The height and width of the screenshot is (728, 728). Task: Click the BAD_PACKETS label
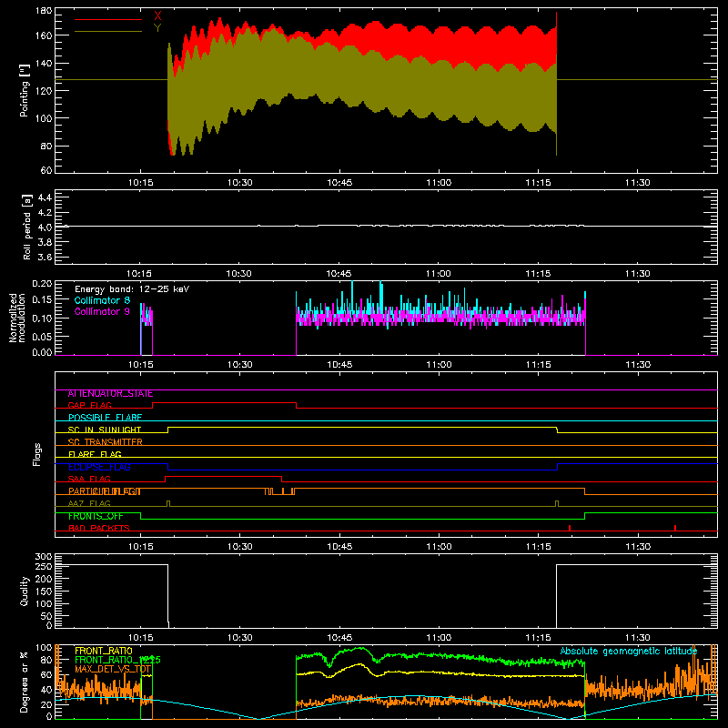coord(99,528)
